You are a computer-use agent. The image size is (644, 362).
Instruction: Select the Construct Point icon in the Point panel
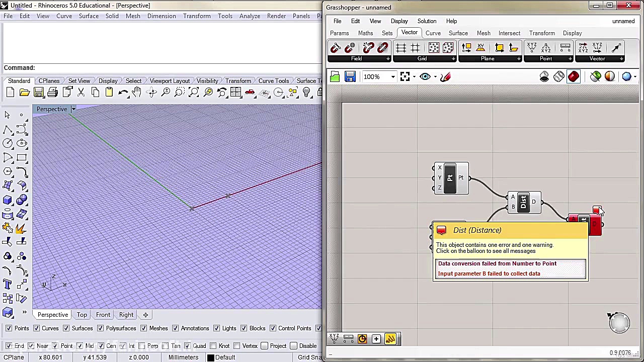coord(532,46)
